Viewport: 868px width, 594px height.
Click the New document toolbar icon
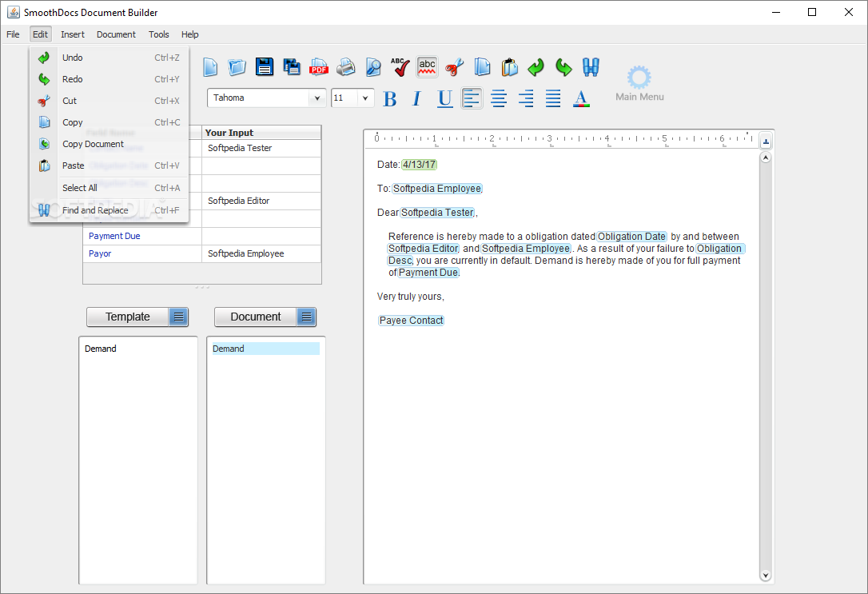[x=210, y=67]
